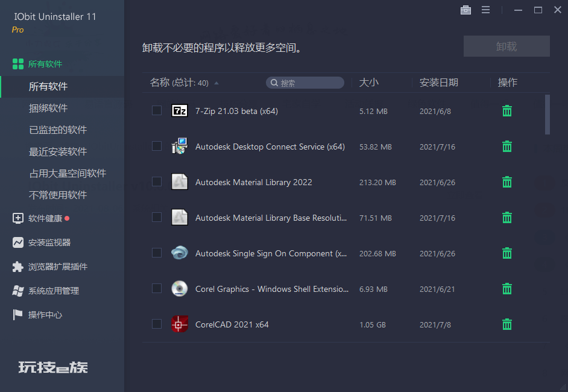Viewport: 568px width, 392px height.
Task: Expand the 软件健康 sidebar section
Action: point(45,218)
